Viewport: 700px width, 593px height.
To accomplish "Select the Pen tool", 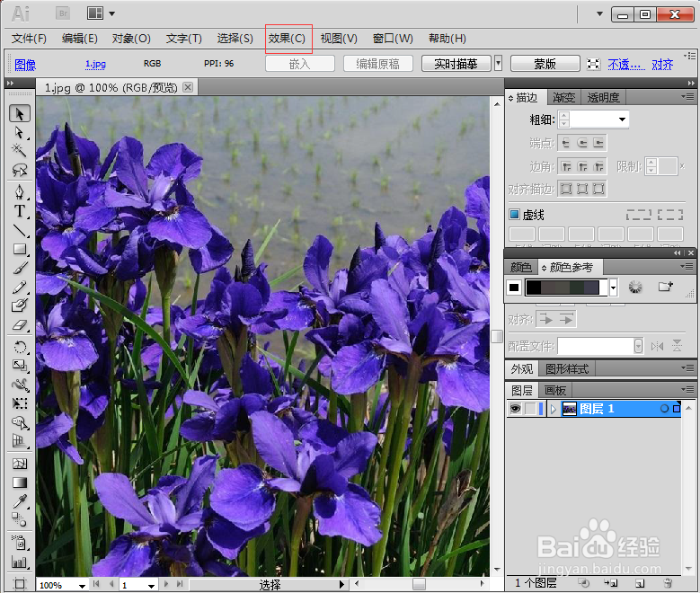I will point(19,192).
